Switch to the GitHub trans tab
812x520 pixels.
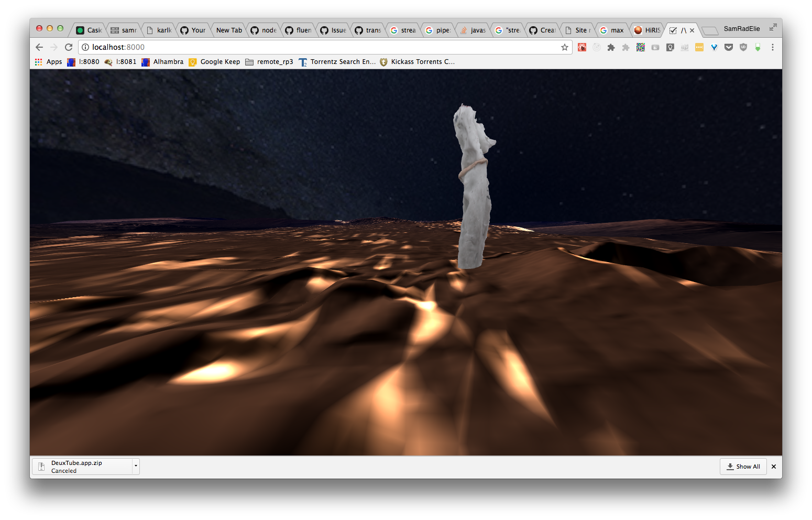(368, 30)
